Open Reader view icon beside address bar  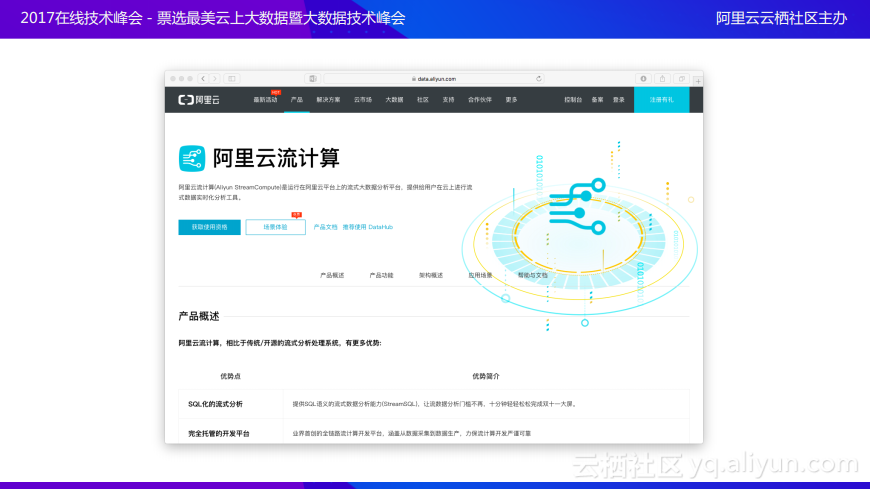pyautogui.click(x=313, y=79)
